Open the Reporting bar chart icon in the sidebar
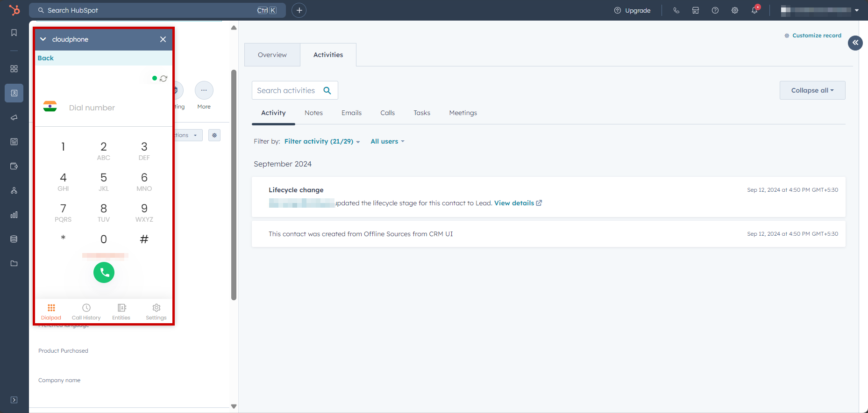This screenshot has height=413, width=868. [14, 215]
